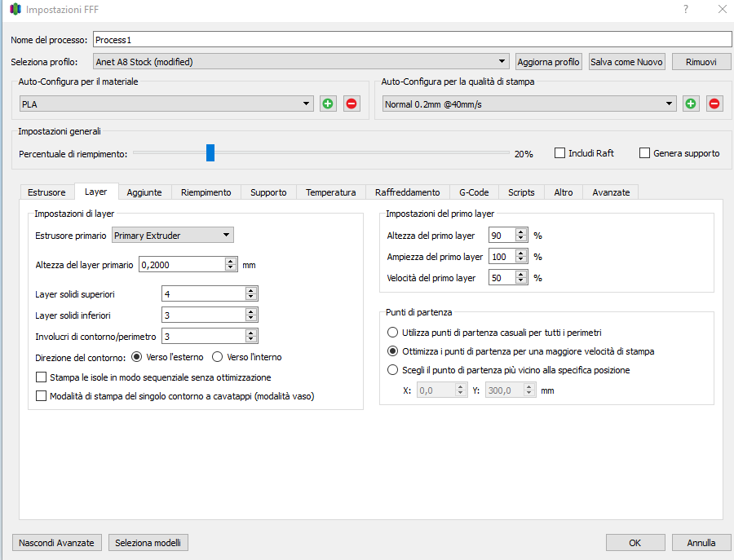
Task: Switch to the Supporto tab
Action: click(x=268, y=192)
